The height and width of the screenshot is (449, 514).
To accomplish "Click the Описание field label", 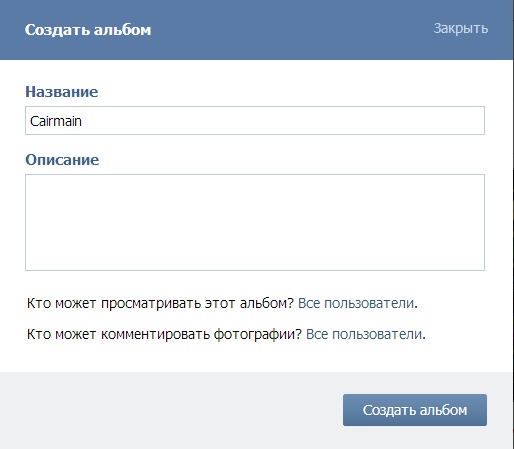I will pos(62,160).
